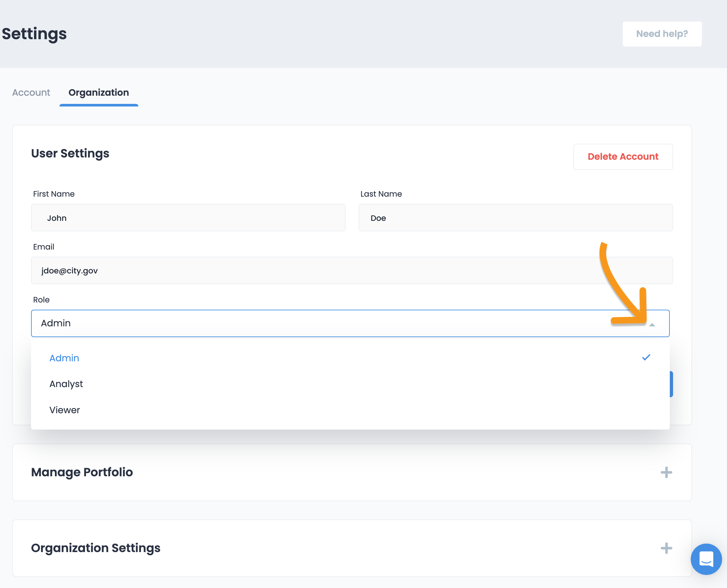
Task: Click the partially hidden blue save button
Action: (671, 384)
